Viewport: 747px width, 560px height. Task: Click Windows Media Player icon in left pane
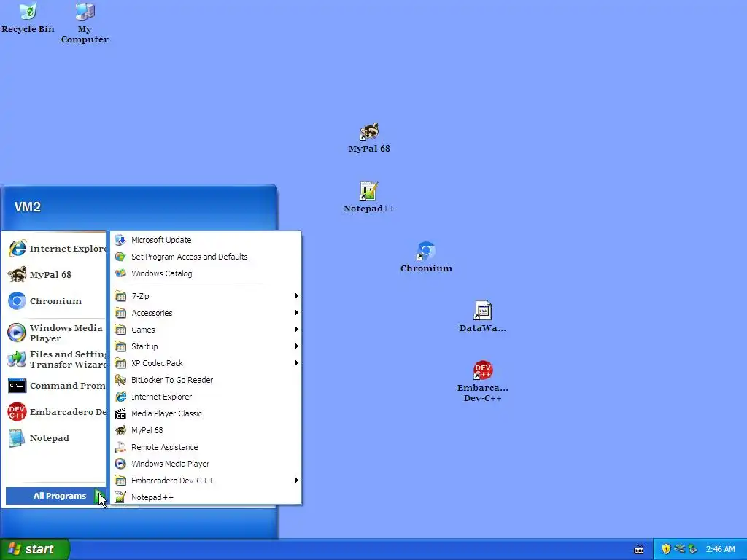coord(18,332)
